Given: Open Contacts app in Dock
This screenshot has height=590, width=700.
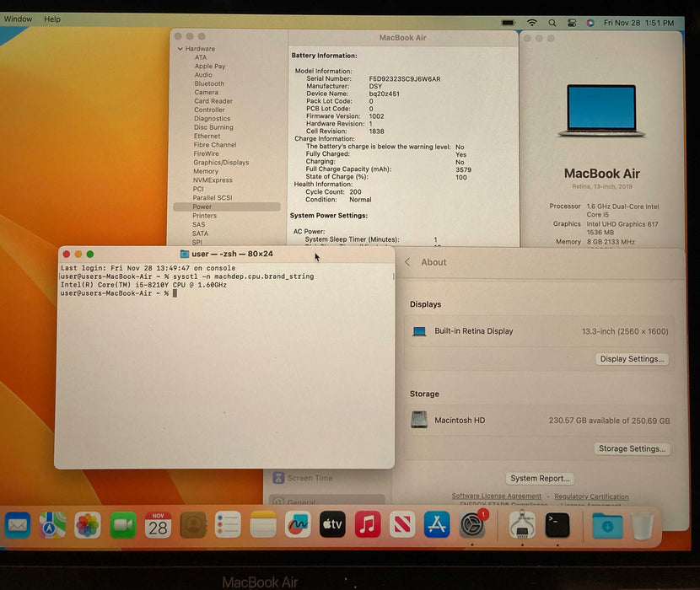Looking at the screenshot, I should coord(193,525).
